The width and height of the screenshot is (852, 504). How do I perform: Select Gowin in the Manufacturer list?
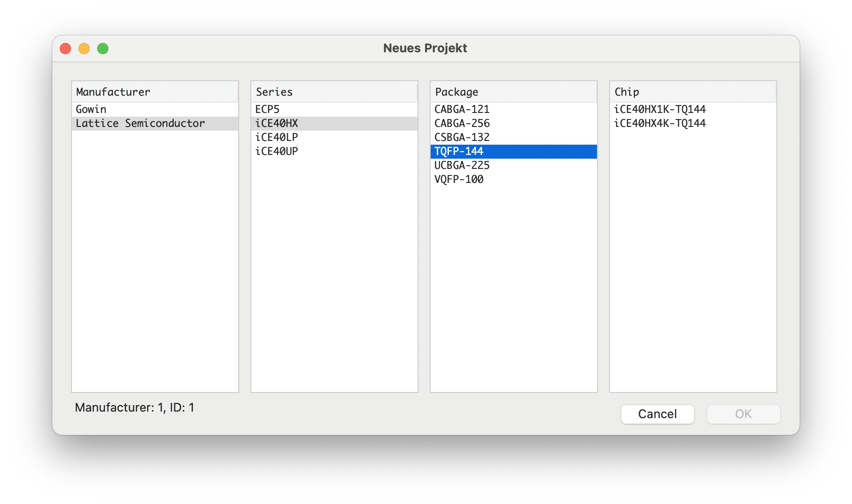pyautogui.click(x=155, y=109)
